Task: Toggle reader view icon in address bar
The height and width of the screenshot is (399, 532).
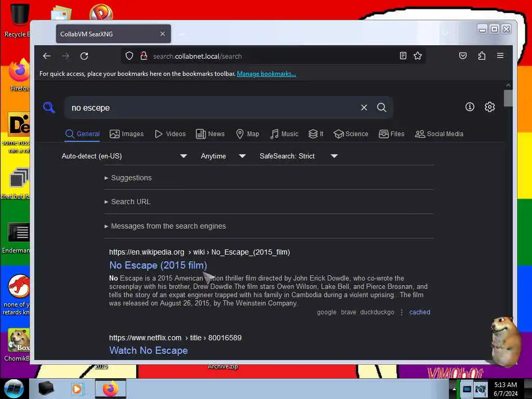Action: [403, 56]
